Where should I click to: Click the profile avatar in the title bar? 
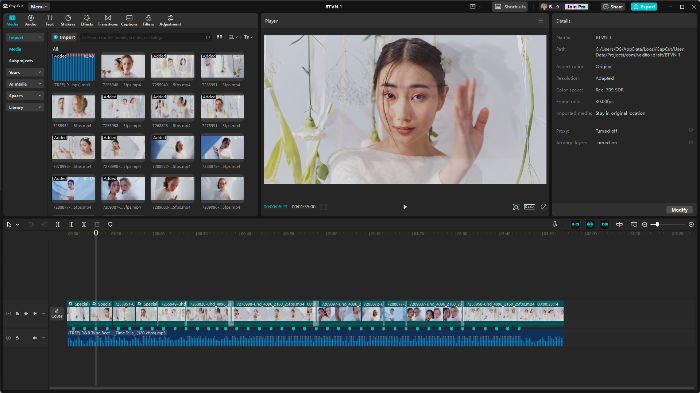coord(544,7)
